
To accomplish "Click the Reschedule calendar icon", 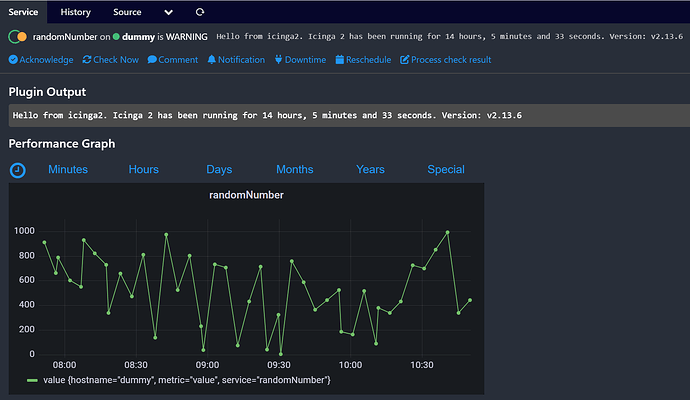I will tap(340, 59).
